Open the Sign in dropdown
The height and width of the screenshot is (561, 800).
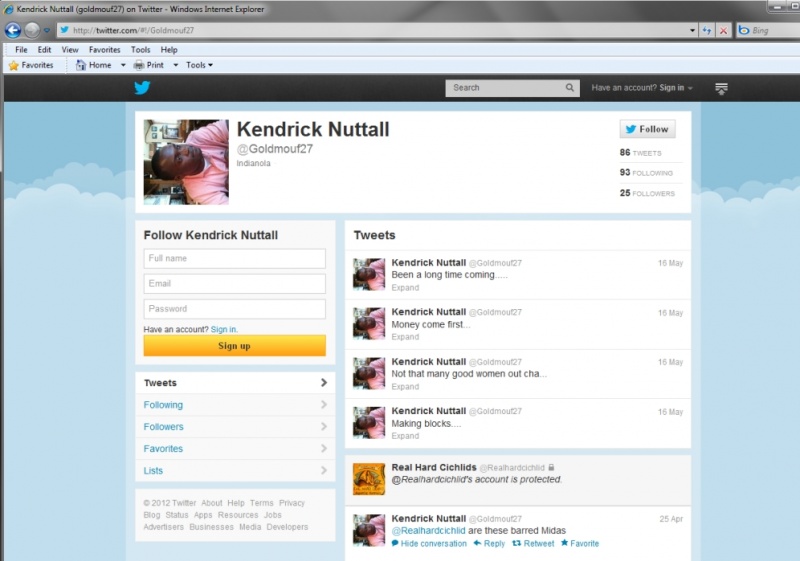(x=676, y=88)
